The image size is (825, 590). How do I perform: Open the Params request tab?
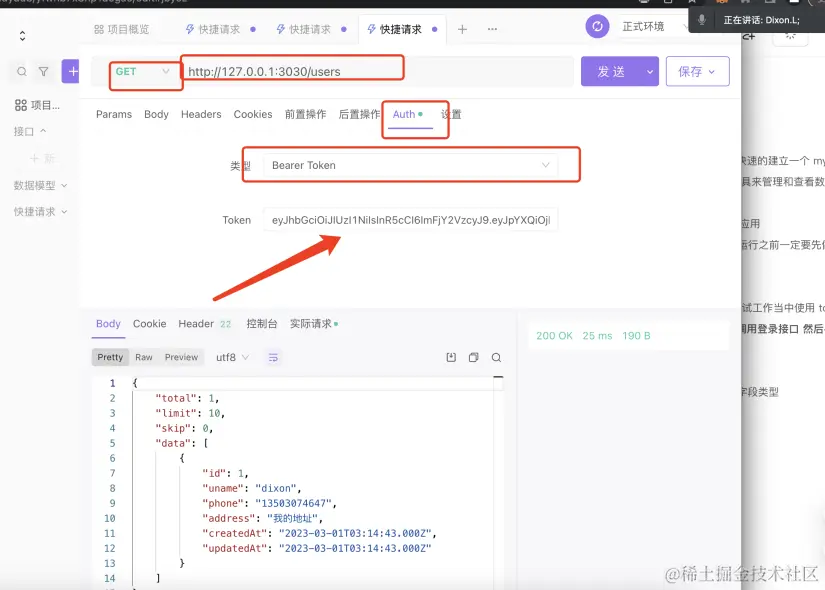click(x=114, y=114)
